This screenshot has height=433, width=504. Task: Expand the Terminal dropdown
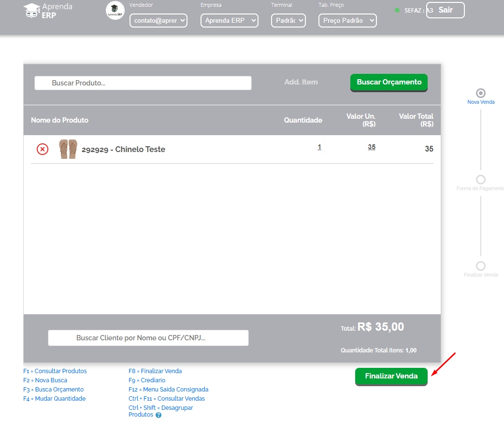[288, 21]
